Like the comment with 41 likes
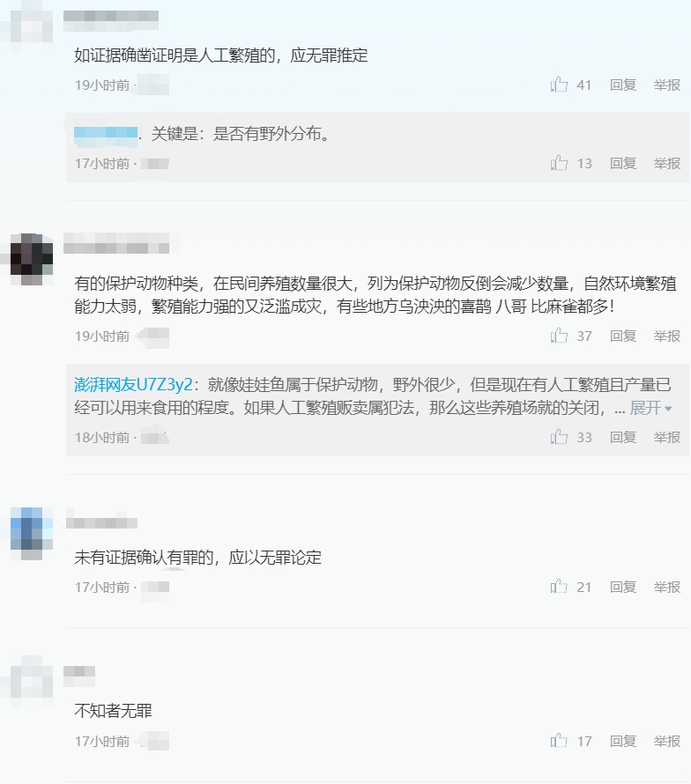Viewport: 691px width, 784px height. [x=559, y=85]
